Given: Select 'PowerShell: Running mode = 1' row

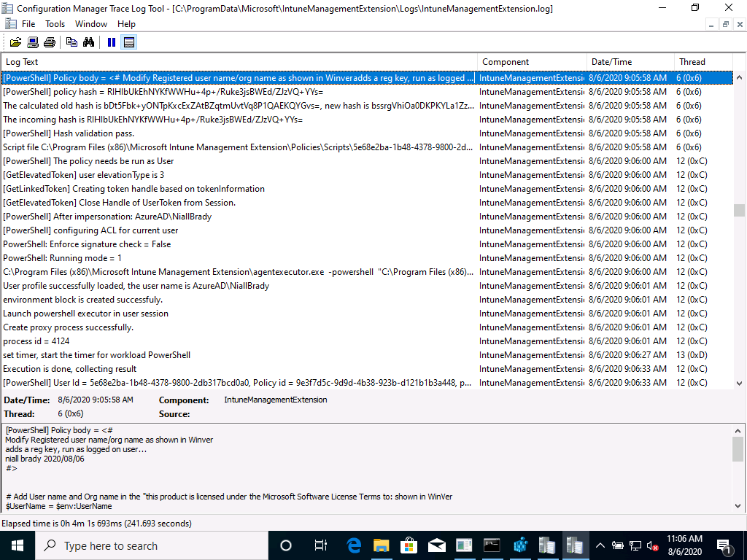Looking at the screenshot, I should (367, 258).
